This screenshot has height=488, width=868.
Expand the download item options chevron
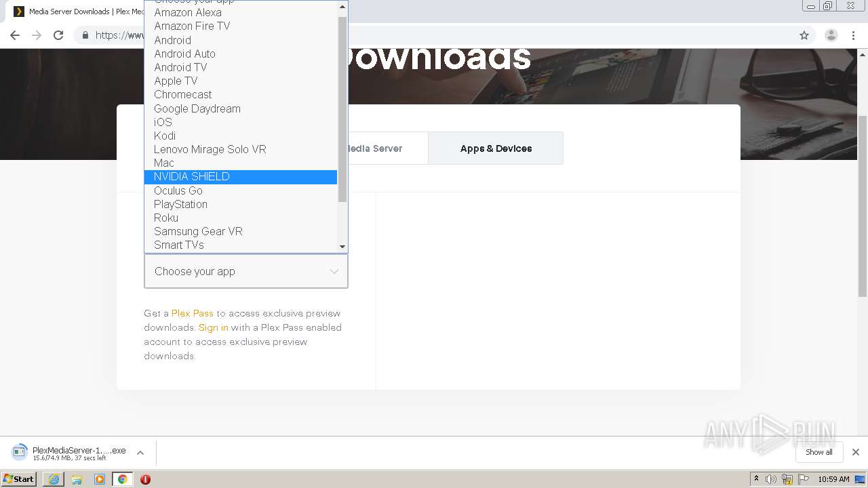click(140, 453)
